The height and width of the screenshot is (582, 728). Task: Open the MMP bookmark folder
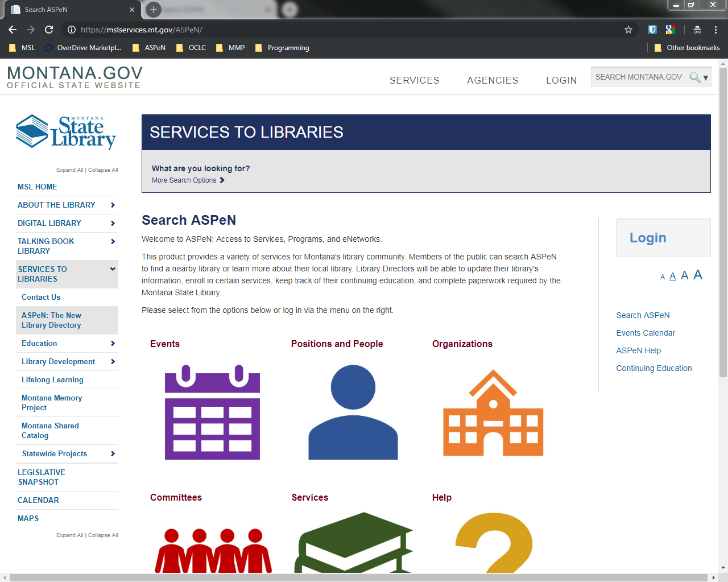tap(230, 48)
